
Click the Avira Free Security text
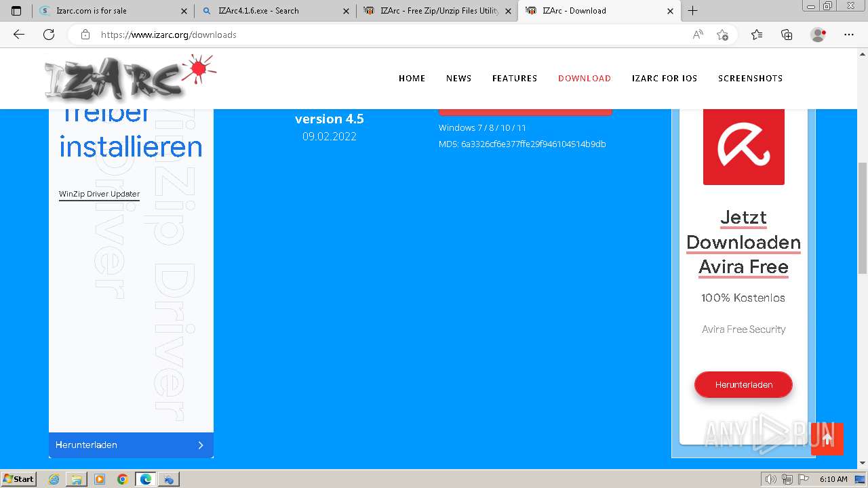[743, 329]
